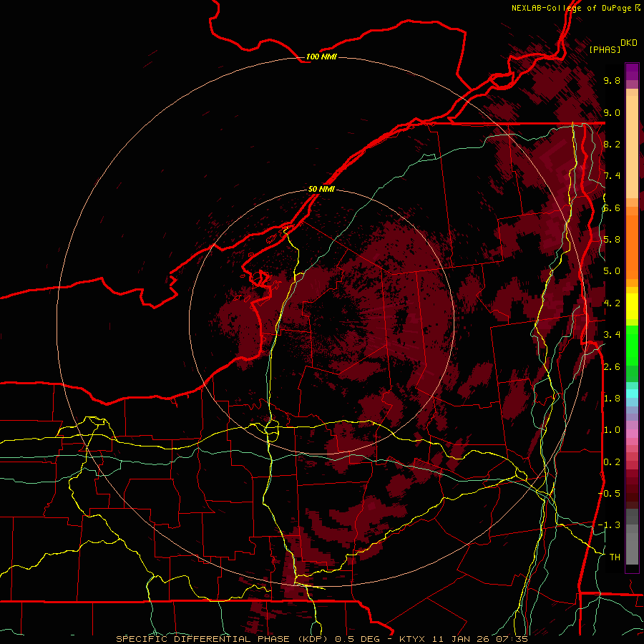Click the 9.0 value on the color scale
Viewport: 644px width, 644px height.
[x=612, y=113]
